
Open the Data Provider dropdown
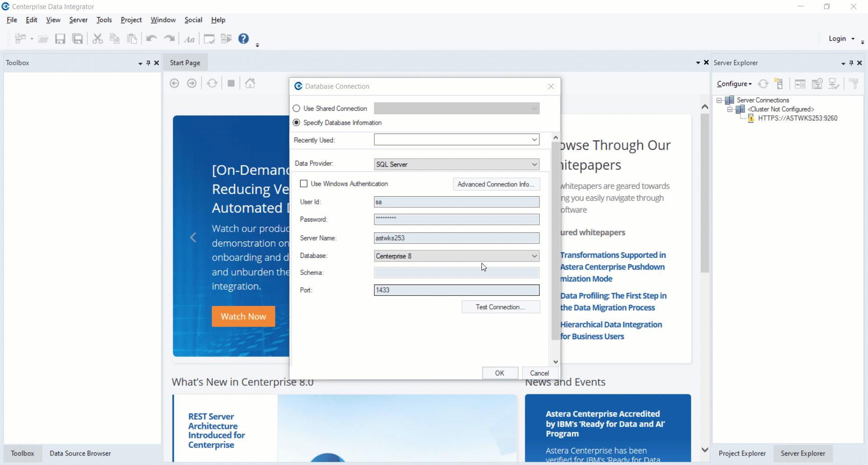pyautogui.click(x=457, y=164)
